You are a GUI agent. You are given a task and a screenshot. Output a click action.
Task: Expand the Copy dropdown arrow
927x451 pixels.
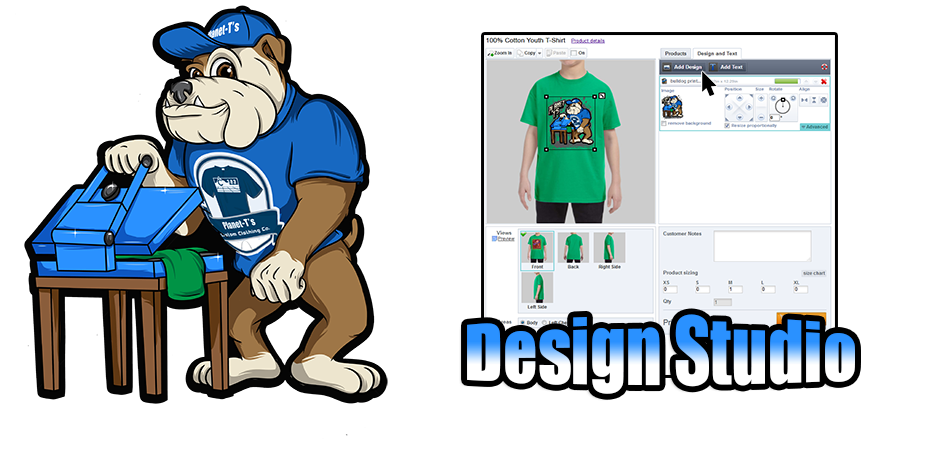click(539, 53)
